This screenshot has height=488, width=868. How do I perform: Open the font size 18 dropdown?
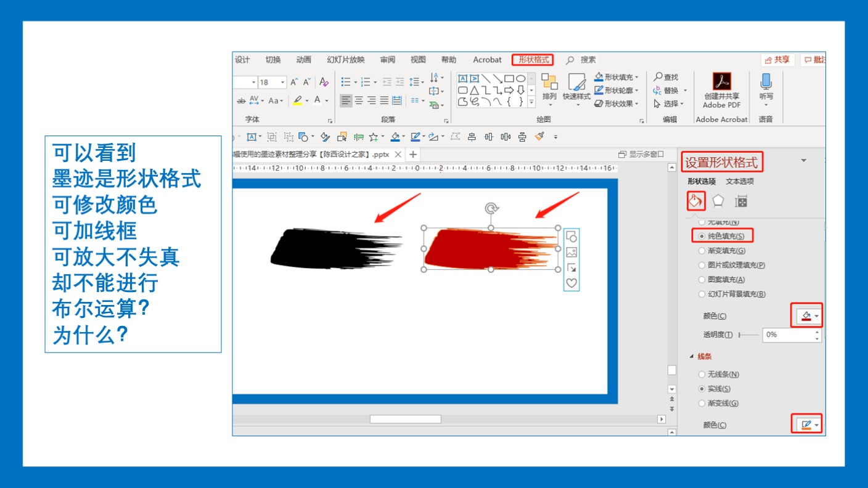click(x=283, y=82)
